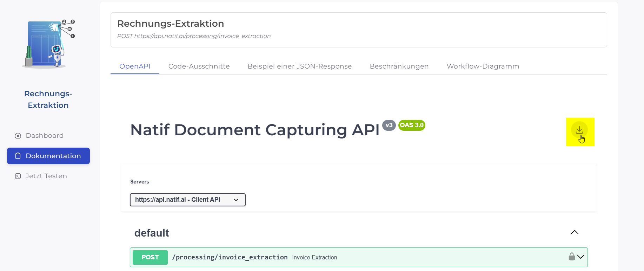Click the Natif Document Capturing API title

255,130
